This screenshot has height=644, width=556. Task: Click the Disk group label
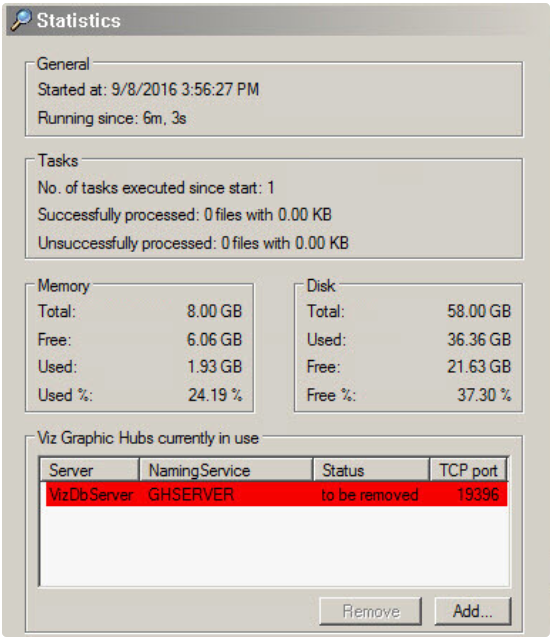[321, 286]
